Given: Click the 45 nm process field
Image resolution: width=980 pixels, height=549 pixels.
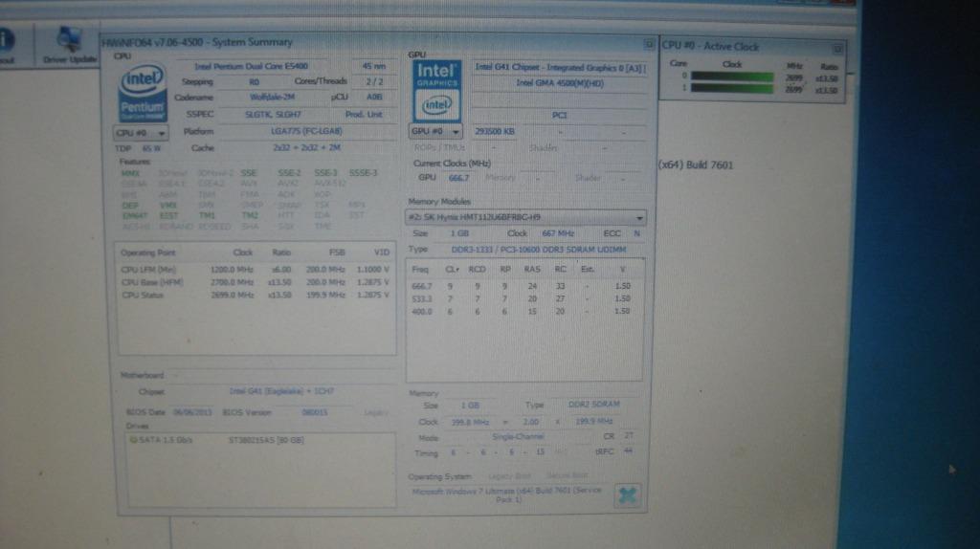Looking at the screenshot, I should pyautogui.click(x=374, y=66).
